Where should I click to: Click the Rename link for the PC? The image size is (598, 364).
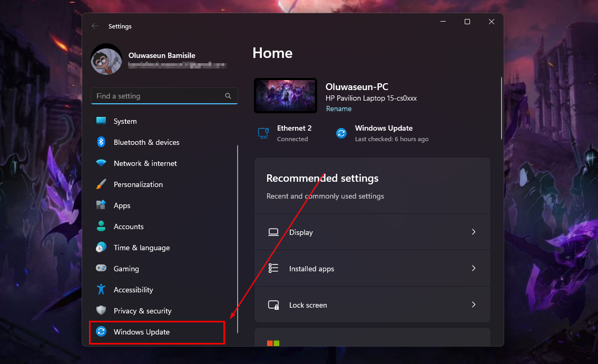point(338,109)
